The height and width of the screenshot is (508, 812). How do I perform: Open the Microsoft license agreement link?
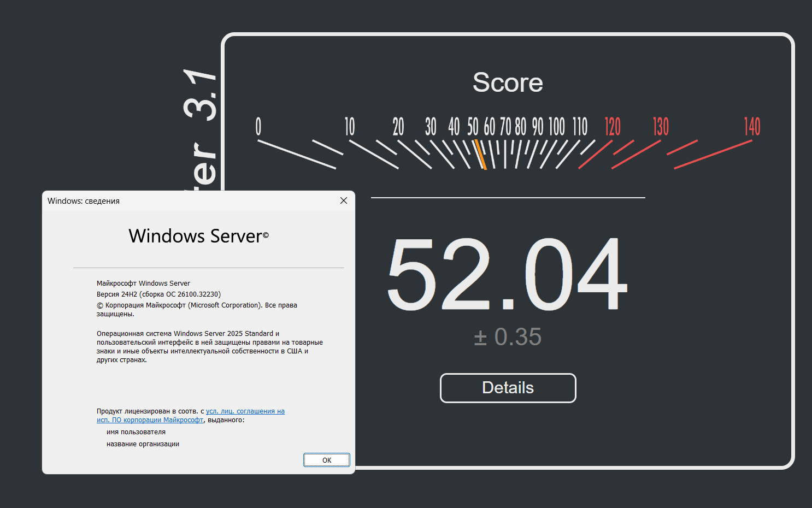[191, 416]
